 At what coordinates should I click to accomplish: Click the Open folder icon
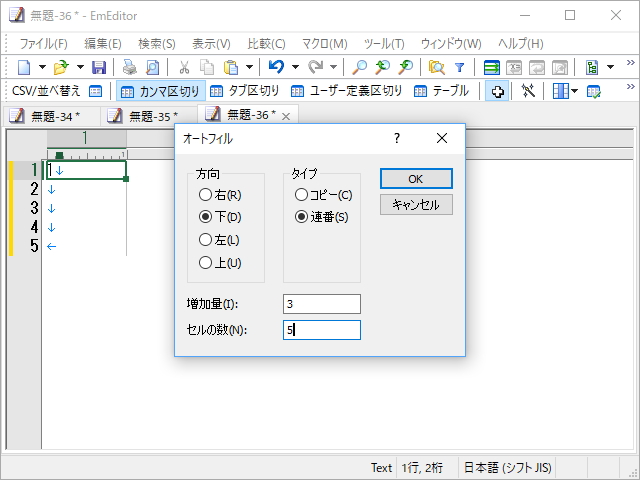click(x=61, y=67)
